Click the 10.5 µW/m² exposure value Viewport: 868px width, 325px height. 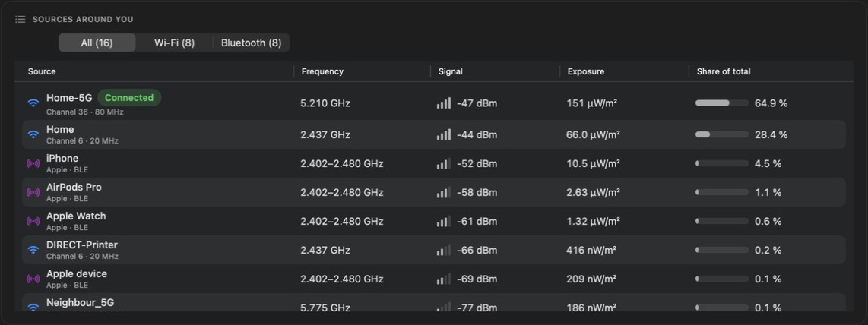click(593, 163)
